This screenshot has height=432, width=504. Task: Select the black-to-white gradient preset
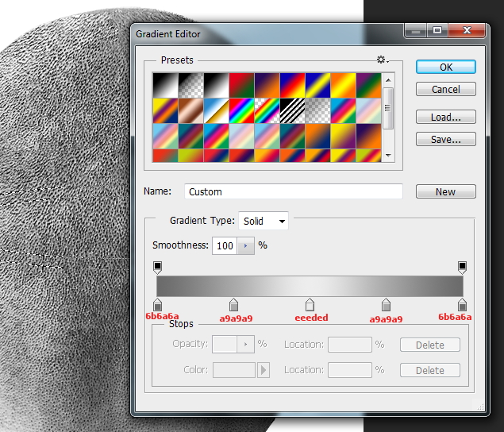(x=165, y=85)
